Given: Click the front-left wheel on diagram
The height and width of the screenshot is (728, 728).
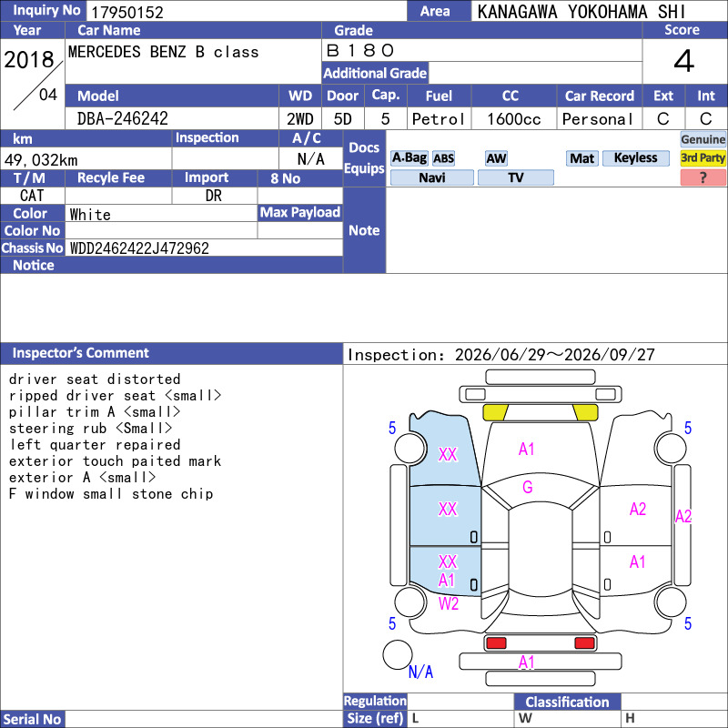Looking at the screenshot, I should (410, 448).
